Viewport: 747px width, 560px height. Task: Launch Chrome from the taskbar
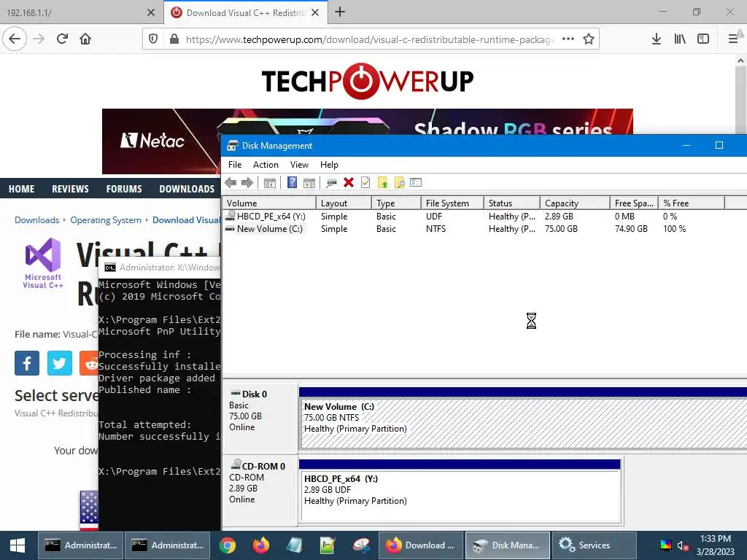click(x=228, y=545)
